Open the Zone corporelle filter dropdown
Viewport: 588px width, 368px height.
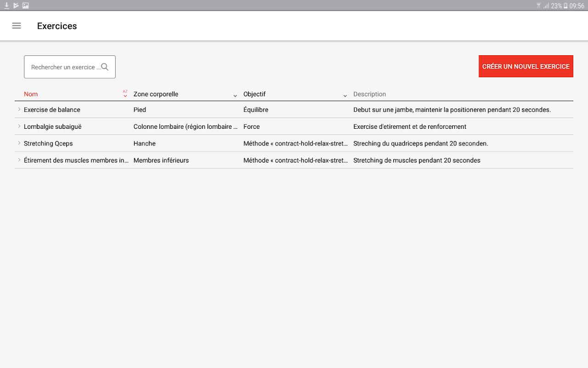[x=235, y=95]
